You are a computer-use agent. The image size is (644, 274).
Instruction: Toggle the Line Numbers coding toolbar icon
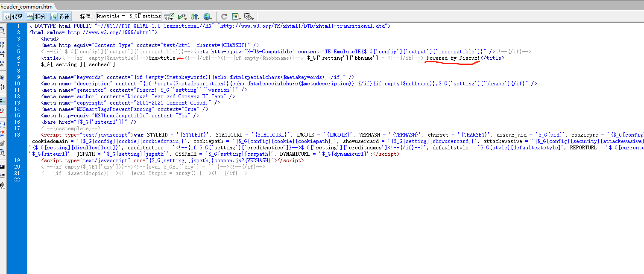[x=3, y=101]
